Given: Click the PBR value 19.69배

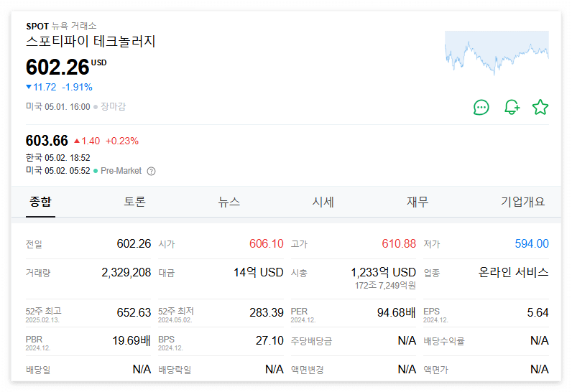Looking at the screenshot, I should pyautogui.click(x=132, y=340).
